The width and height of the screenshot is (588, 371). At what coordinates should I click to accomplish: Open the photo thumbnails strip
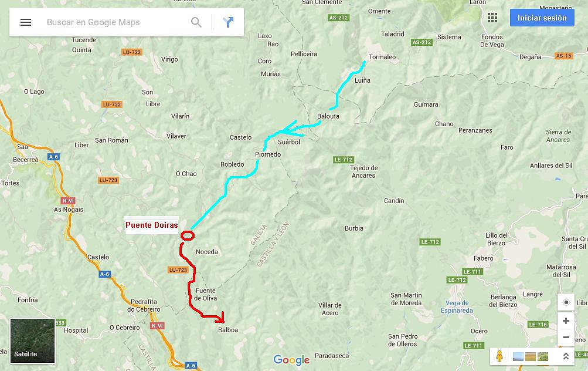coord(530,356)
